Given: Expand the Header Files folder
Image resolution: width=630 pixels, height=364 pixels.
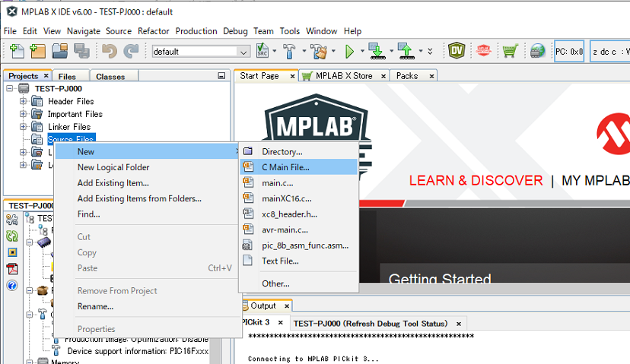Looking at the screenshot, I should 24,101.
